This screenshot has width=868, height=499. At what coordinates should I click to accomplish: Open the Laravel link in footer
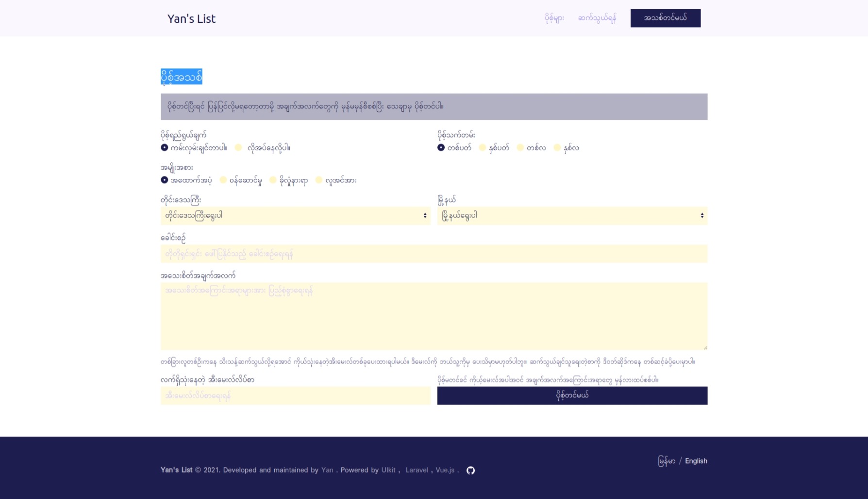pos(417,470)
